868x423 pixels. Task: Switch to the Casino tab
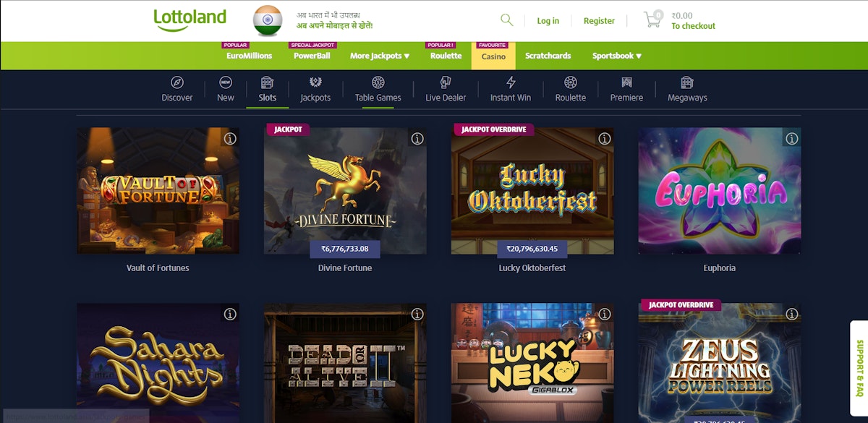coord(493,56)
